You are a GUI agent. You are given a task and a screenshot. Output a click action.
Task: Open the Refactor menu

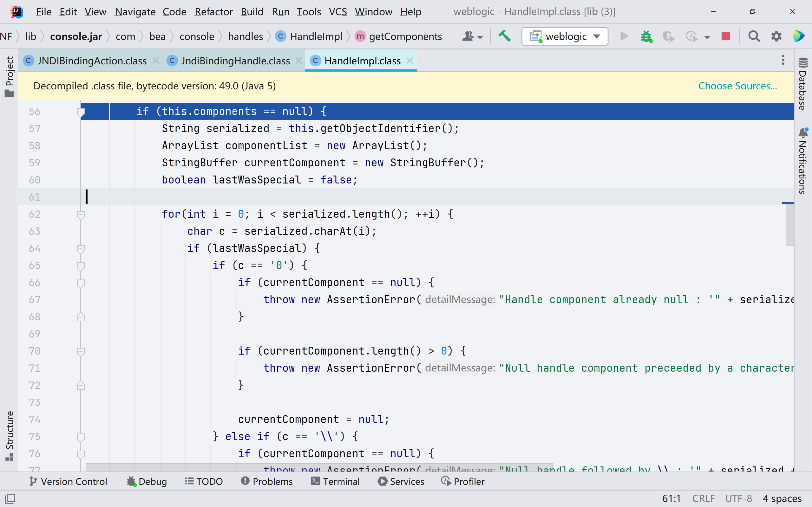click(214, 11)
